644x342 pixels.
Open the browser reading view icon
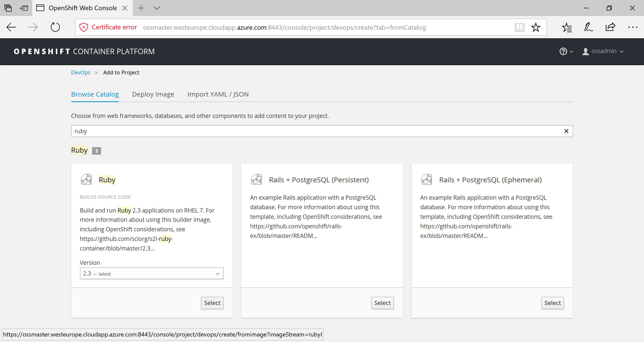click(x=519, y=27)
